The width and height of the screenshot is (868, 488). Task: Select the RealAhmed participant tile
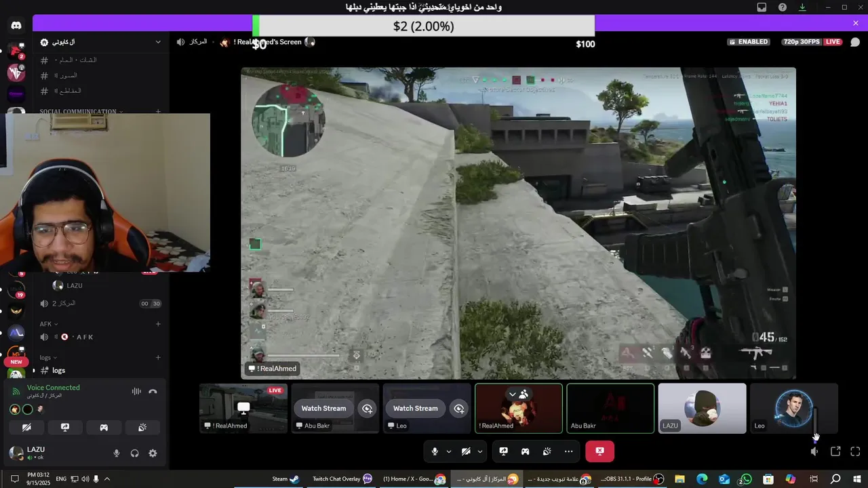[x=519, y=408]
